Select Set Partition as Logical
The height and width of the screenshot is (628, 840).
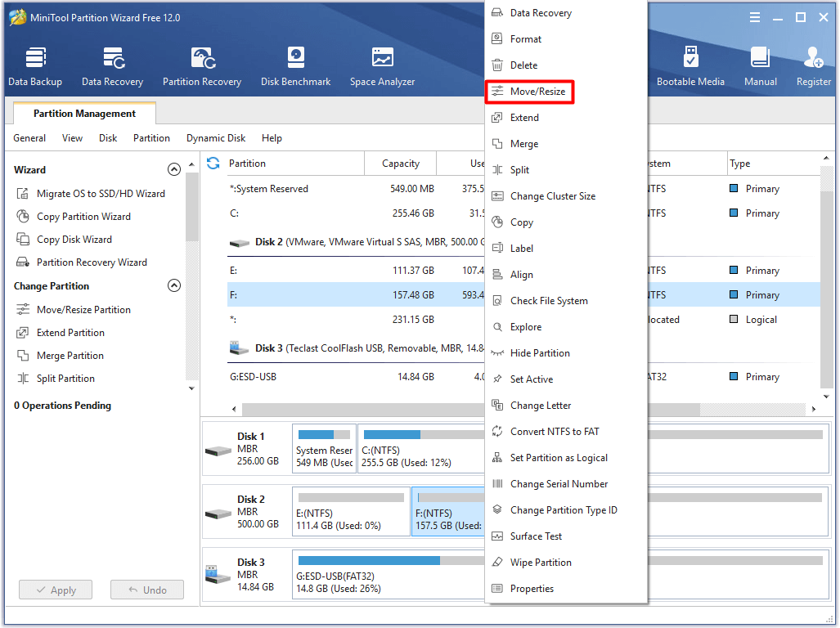[566, 458]
